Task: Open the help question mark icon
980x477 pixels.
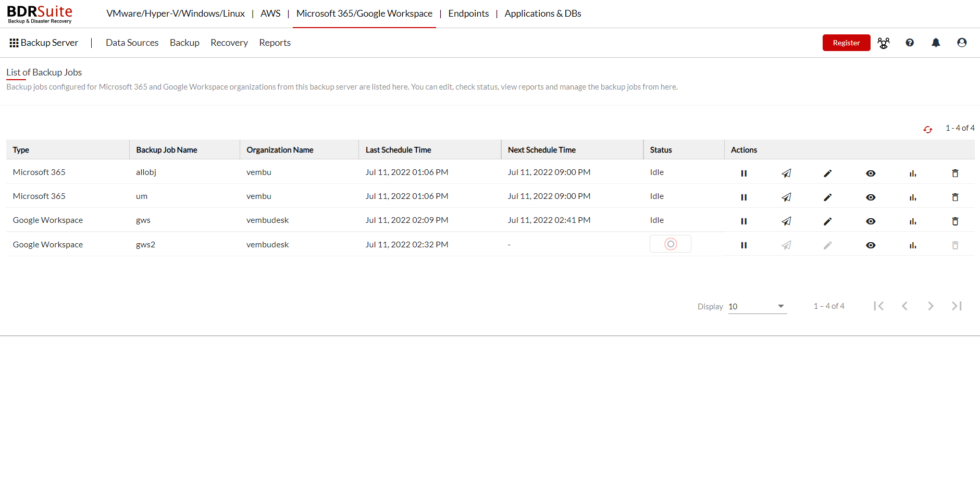Action: (910, 43)
